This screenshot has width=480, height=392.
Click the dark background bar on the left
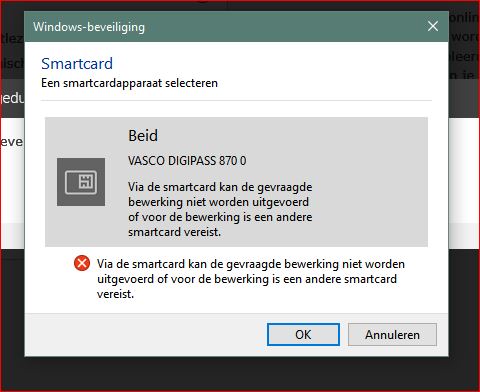(x=12, y=98)
